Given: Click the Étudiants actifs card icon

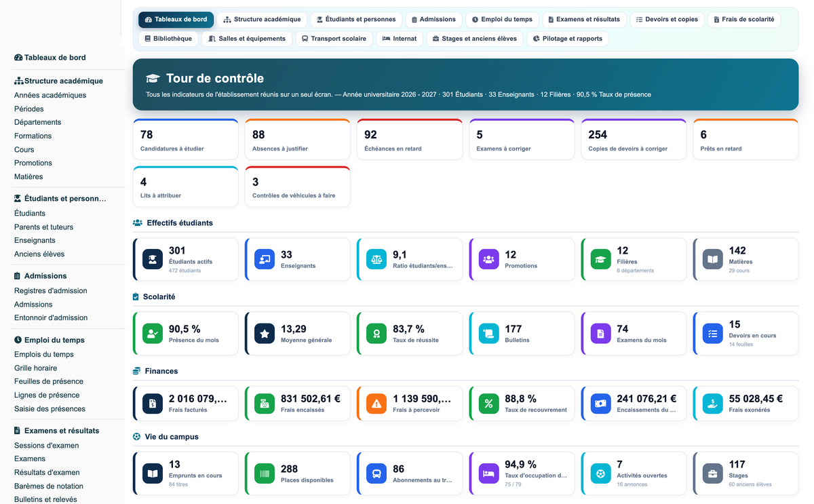Looking at the screenshot, I should tap(153, 259).
